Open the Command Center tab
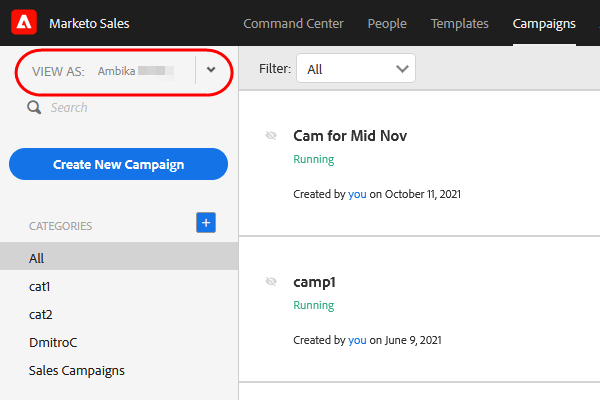 click(x=293, y=23)
